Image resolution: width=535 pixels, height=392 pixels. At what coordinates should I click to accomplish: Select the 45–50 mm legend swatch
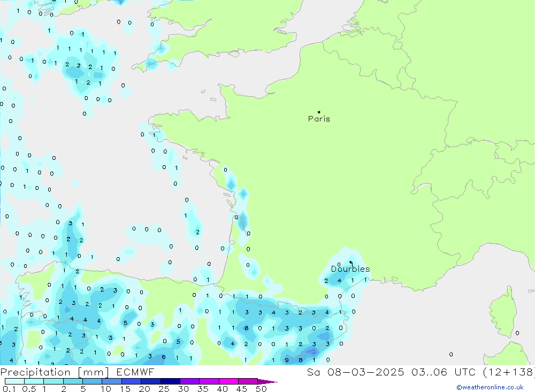(248, 381)
